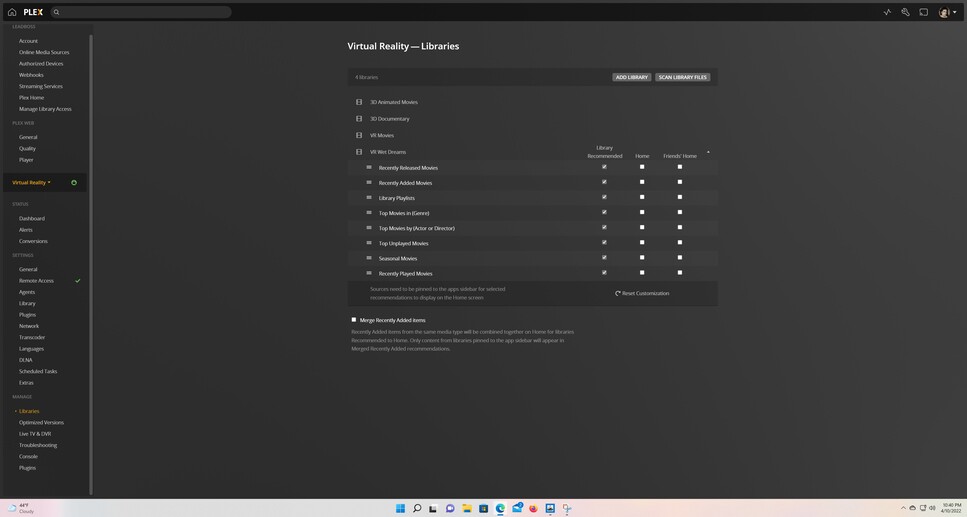Grab the Recently Released Movies reorder handle
The width and height of the screenshot is (967, 517).
click(369, 167)
